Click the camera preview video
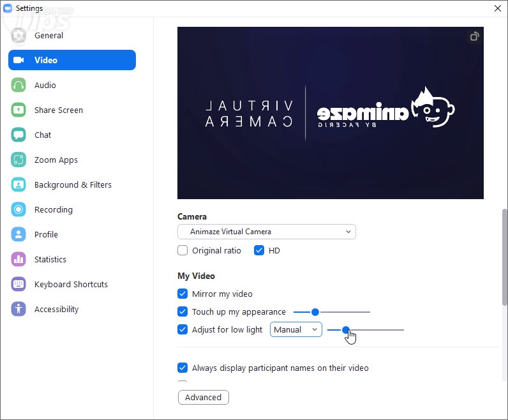 [331, 113]
